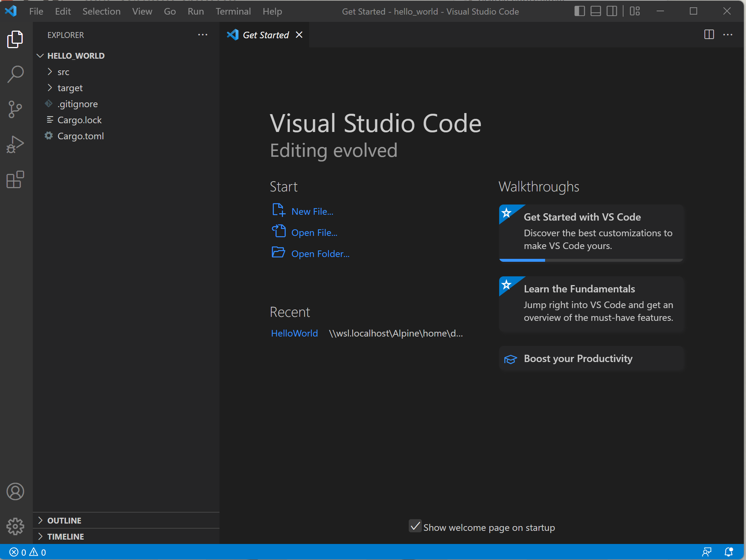Viewport: 746px width, 560px height.
Task: Uncheck Show welcome page on startup
Action: tap(415, 526)
